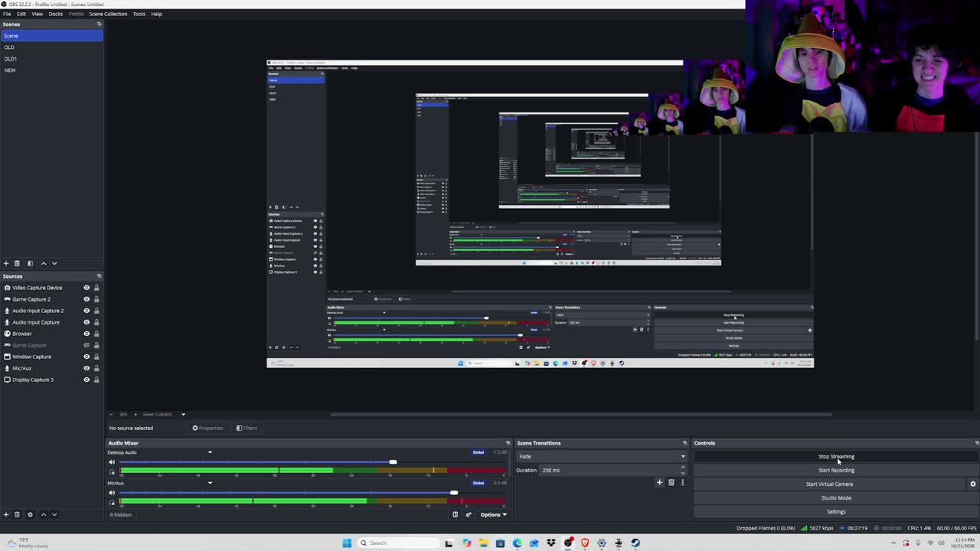The width and height of the screenshot is (980, 551).
Task: Open the View menu
Action: pos(37,14)
